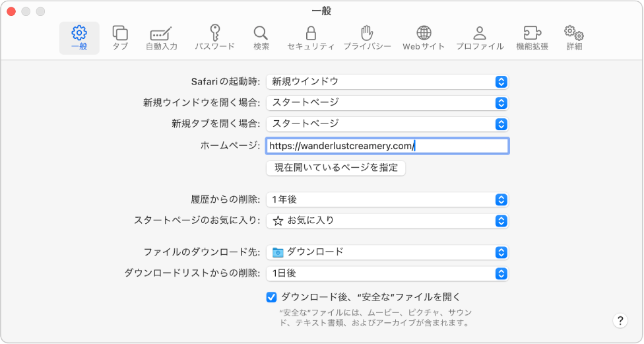Click the ホームページ URL text field

click(x=387, y=146)
